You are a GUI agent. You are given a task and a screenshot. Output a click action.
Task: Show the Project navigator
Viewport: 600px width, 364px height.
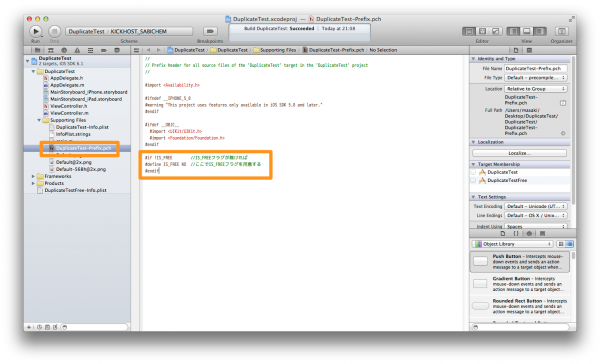point(38,50)
